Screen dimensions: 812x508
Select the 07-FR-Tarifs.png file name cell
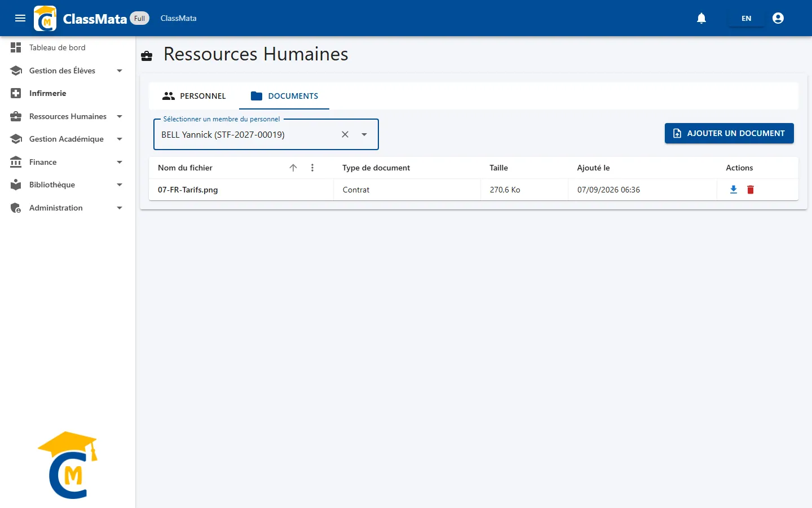pyautogui.click(x=241, y=190)
